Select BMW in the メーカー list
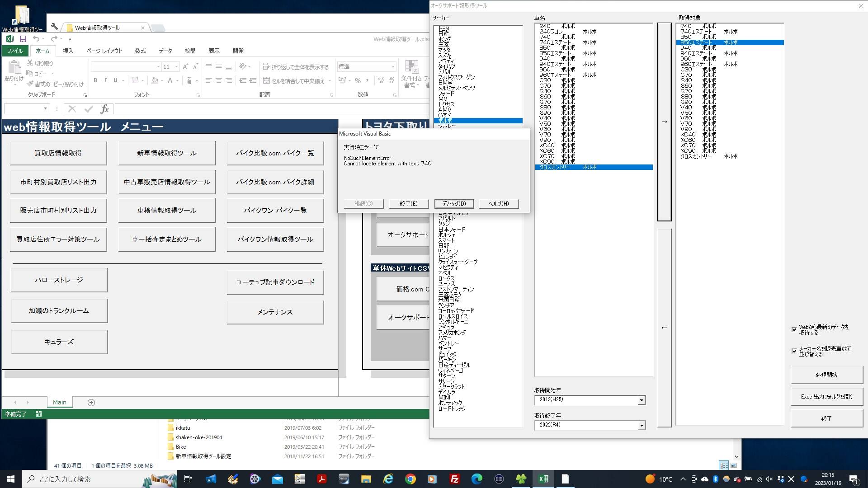 [445, 83]
